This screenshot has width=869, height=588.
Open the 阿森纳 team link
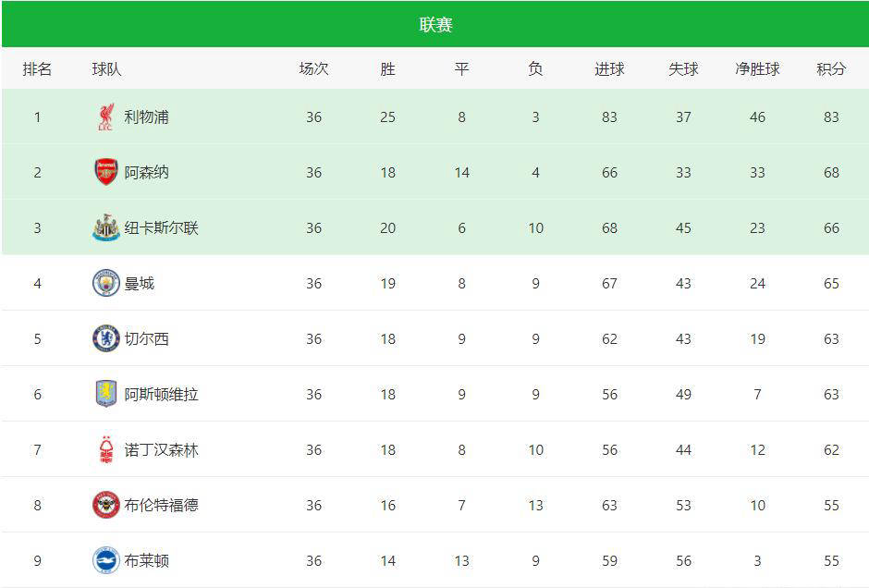pos(146,172)
